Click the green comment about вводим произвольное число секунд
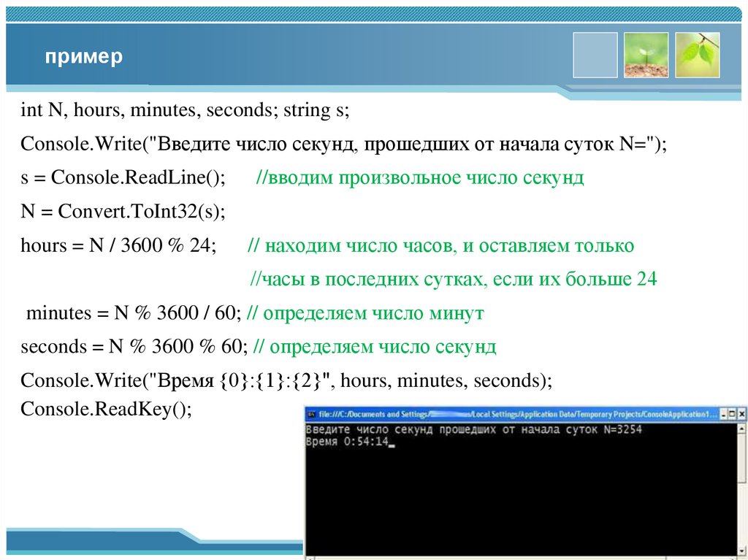This screenshot has height=560, width=748. tap(420, 177)
